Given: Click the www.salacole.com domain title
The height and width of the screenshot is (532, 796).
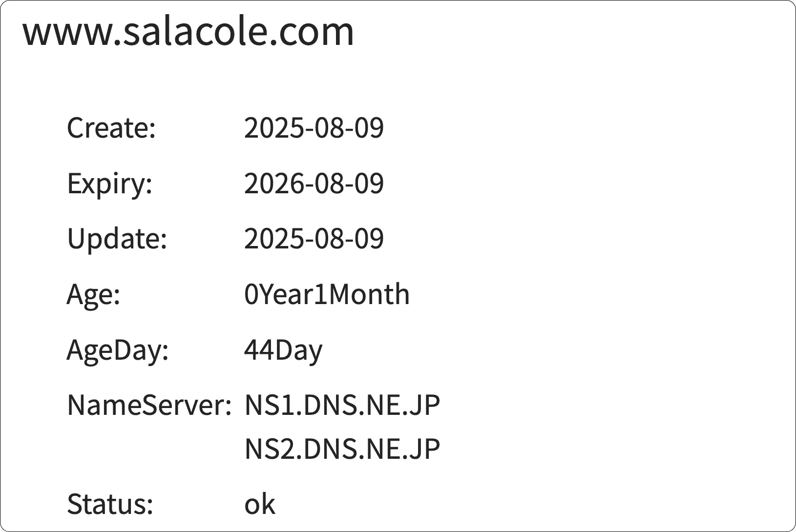Looking at the screenshot, I should pyautogui.click(x=188, y=32).
